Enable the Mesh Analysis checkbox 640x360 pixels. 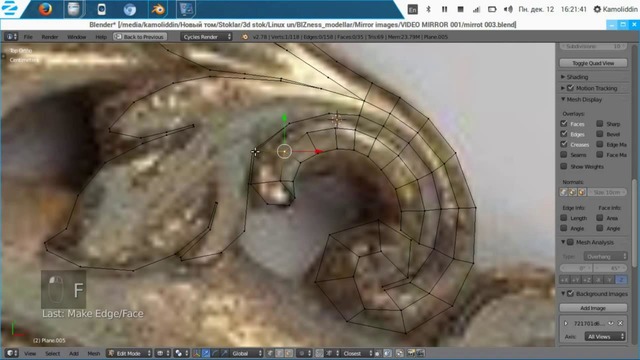pyautogui.click(x=570, y=242)
